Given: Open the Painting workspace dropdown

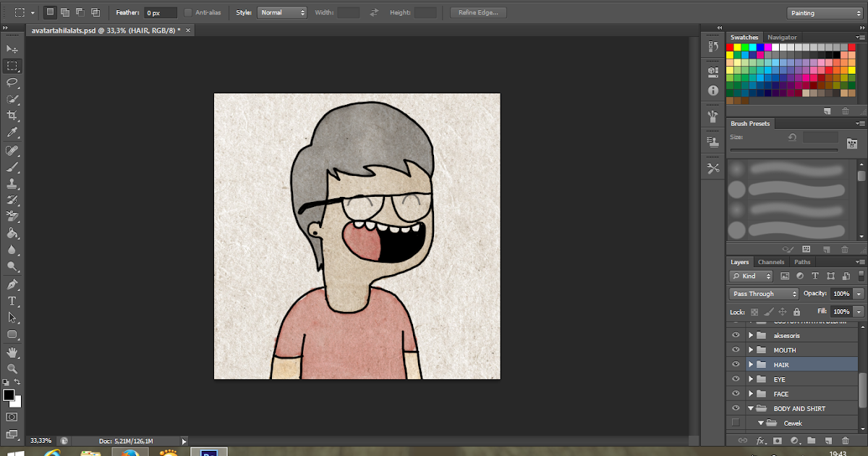Looking at the screenshot, I should tap(823, 12).
